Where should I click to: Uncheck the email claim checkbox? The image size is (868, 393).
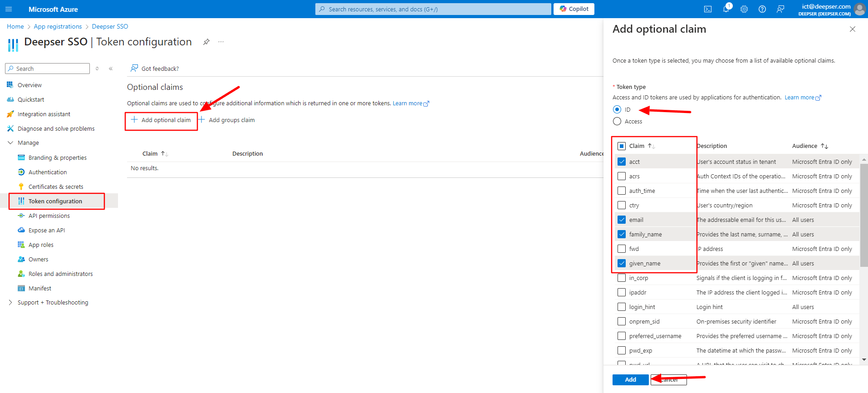622,220
